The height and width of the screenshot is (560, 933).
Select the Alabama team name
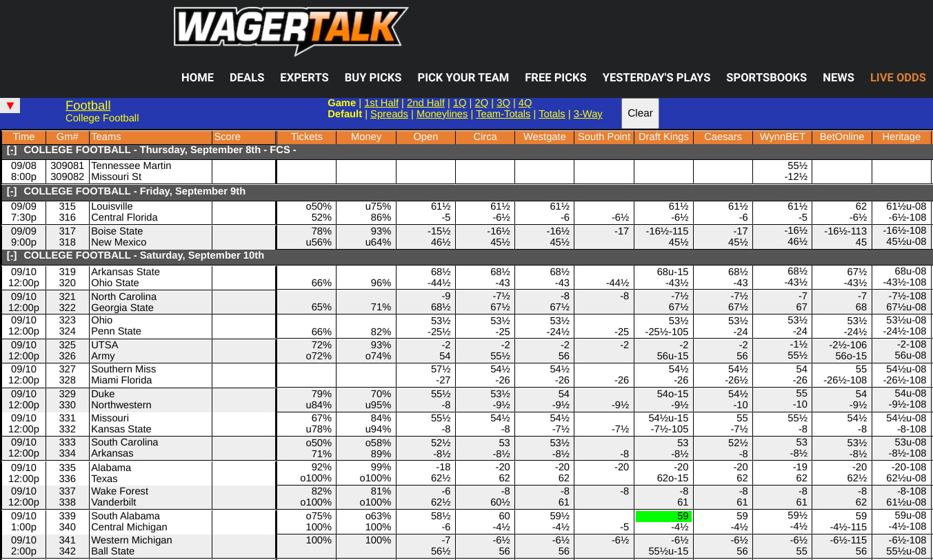pyautogui.click(x=111, y=468)
